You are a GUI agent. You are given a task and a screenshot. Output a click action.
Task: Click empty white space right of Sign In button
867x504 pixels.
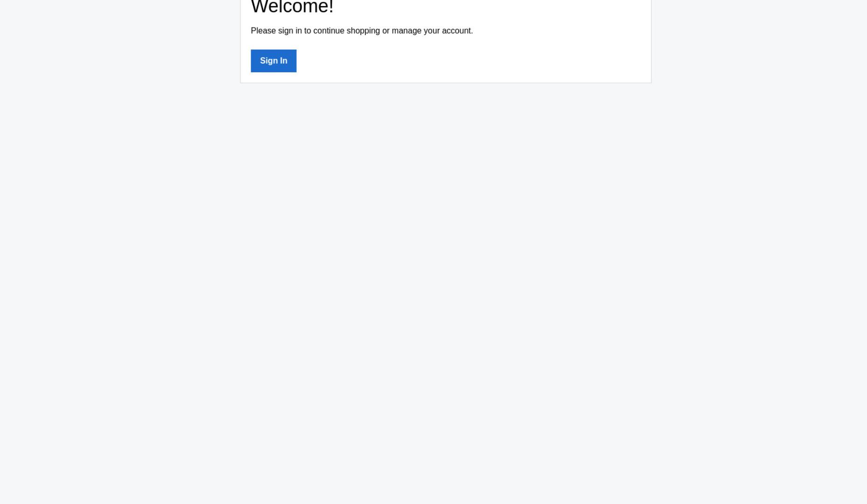467,61
